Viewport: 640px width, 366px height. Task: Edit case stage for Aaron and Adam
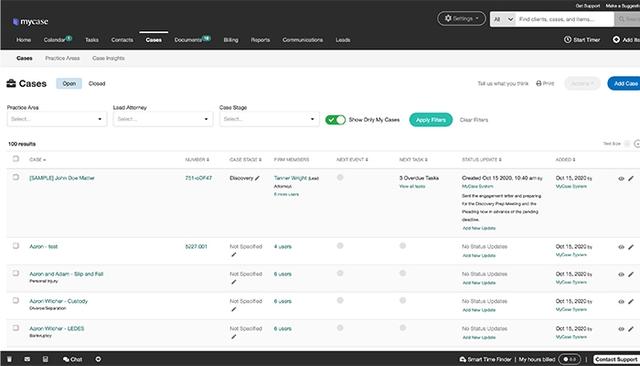coord(233,282)
